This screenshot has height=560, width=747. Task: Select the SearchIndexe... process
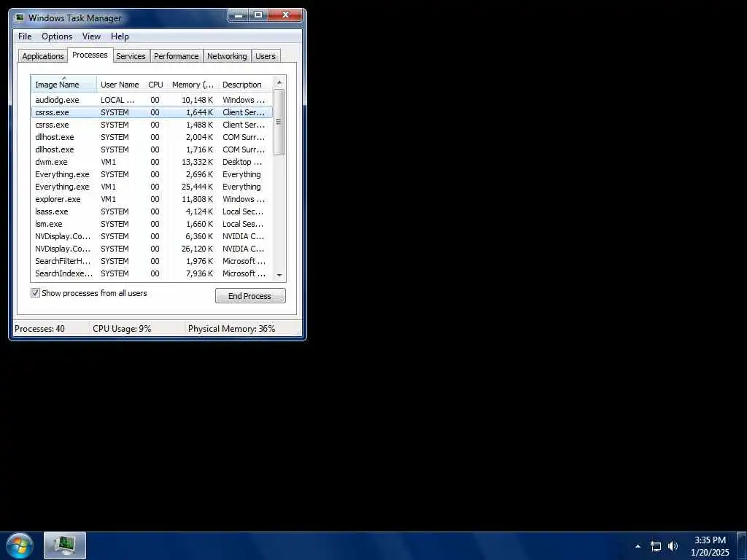[x=152, y=273]
